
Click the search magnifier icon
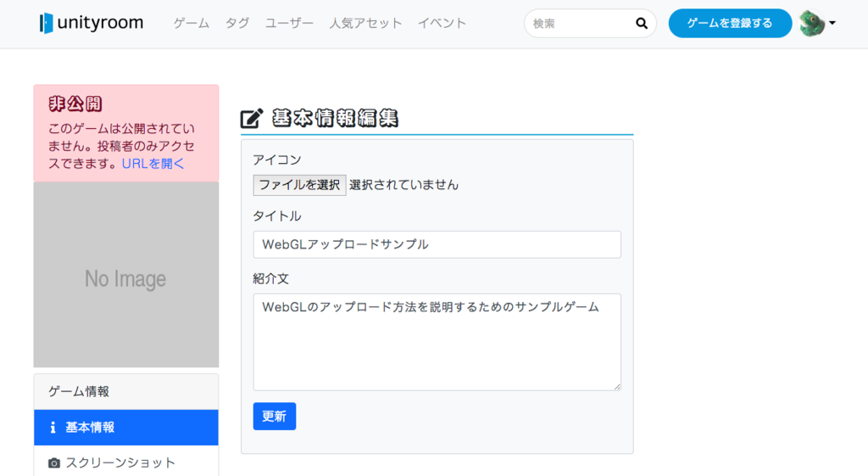(x=642, y=23)
